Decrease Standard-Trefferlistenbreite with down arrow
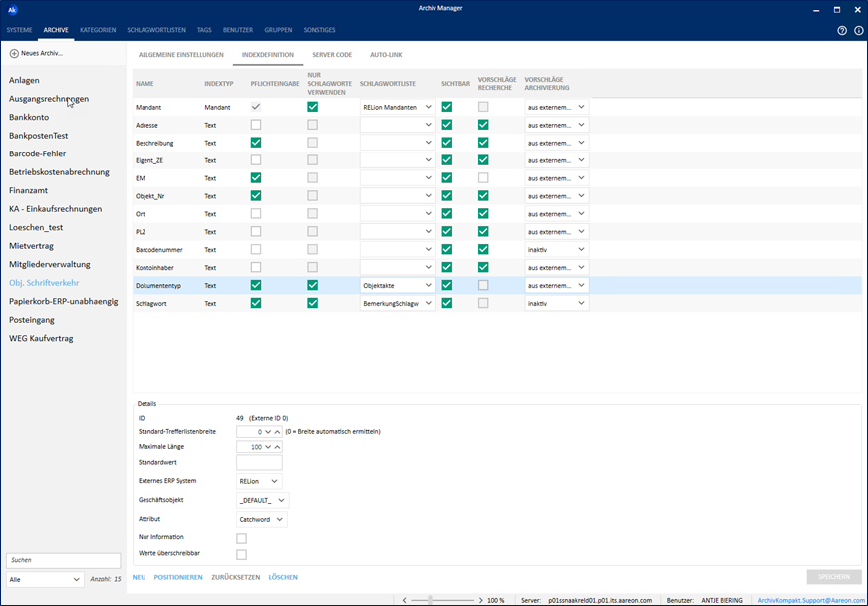868x606 pixels. pos(267,431)
